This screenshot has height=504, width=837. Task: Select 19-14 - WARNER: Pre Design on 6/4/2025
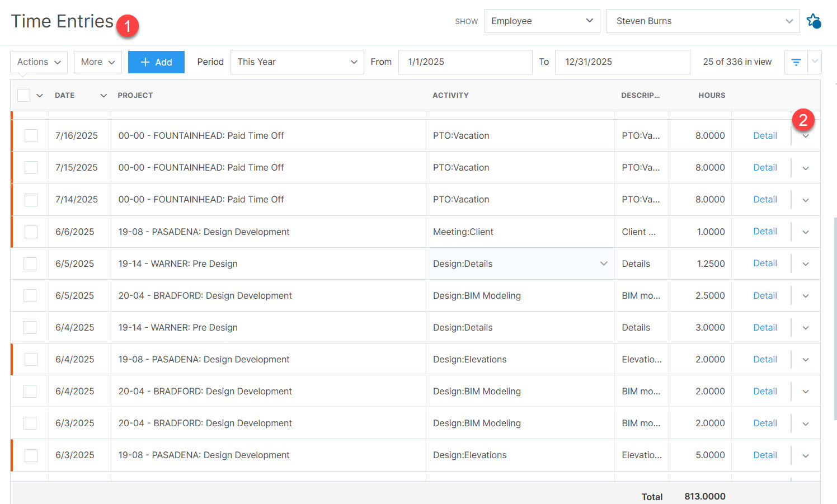(178, 327)
